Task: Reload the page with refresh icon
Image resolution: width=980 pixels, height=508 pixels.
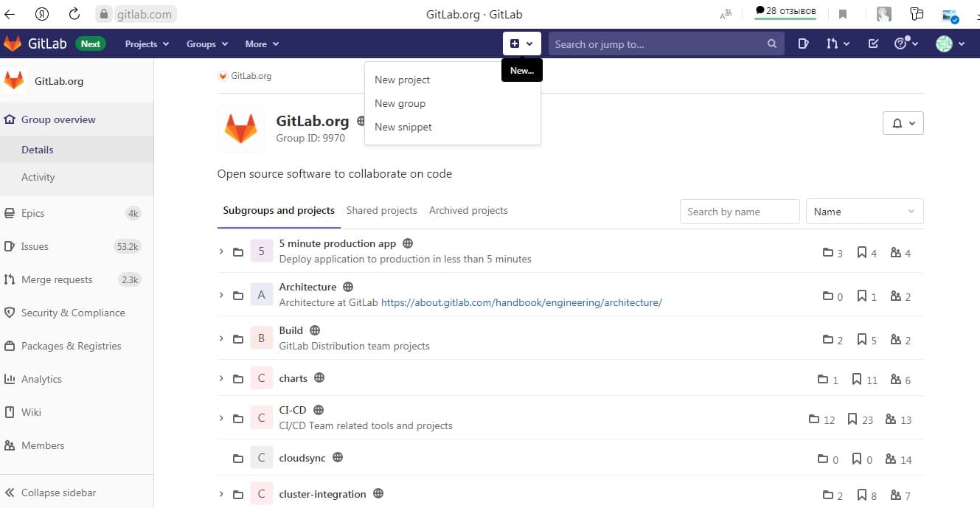Action: (74, 13)
